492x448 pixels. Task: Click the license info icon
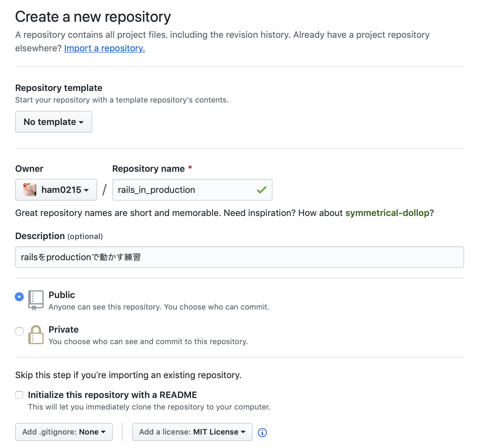(x=262, y=432)
